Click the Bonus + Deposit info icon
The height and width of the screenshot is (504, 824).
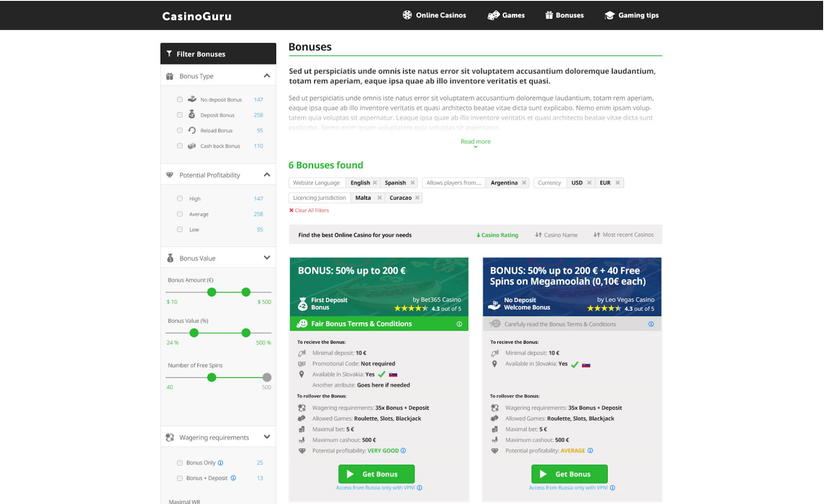coord(233,478)
